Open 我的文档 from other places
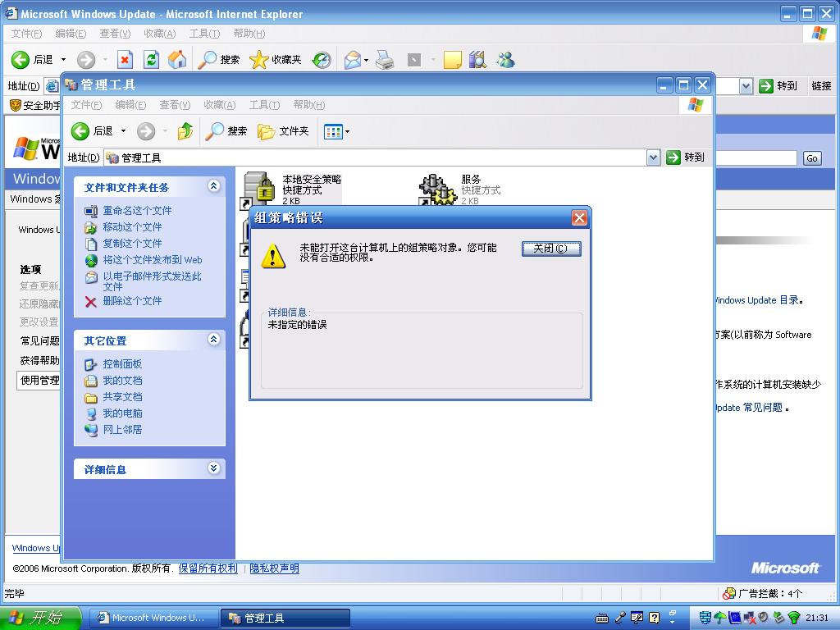 click(122, 381)
